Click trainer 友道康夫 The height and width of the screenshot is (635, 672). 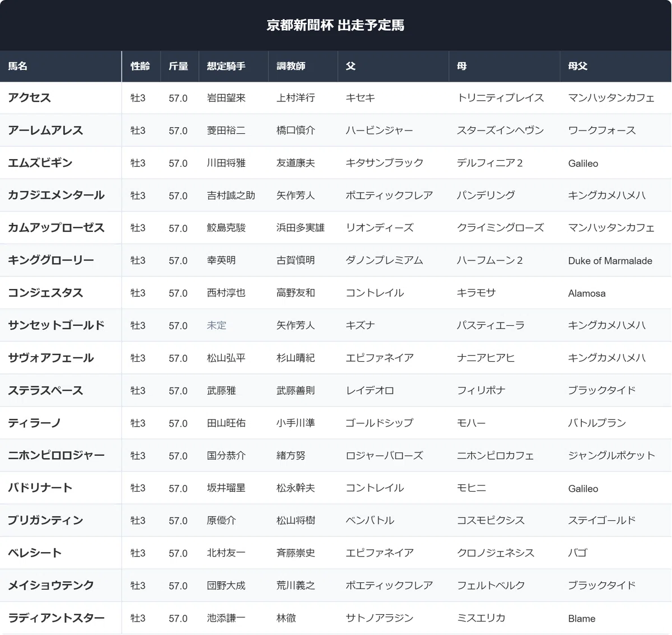click(x=296, y=163)
